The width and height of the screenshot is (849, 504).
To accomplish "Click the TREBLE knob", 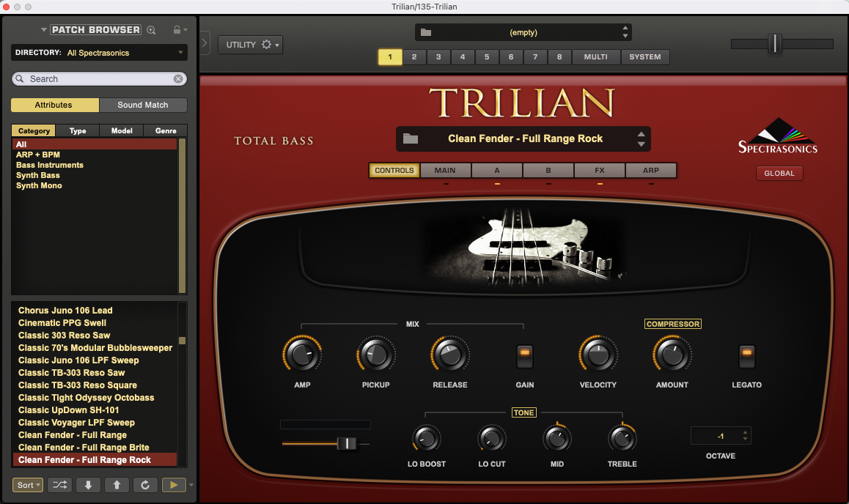I will pos(622,438).
